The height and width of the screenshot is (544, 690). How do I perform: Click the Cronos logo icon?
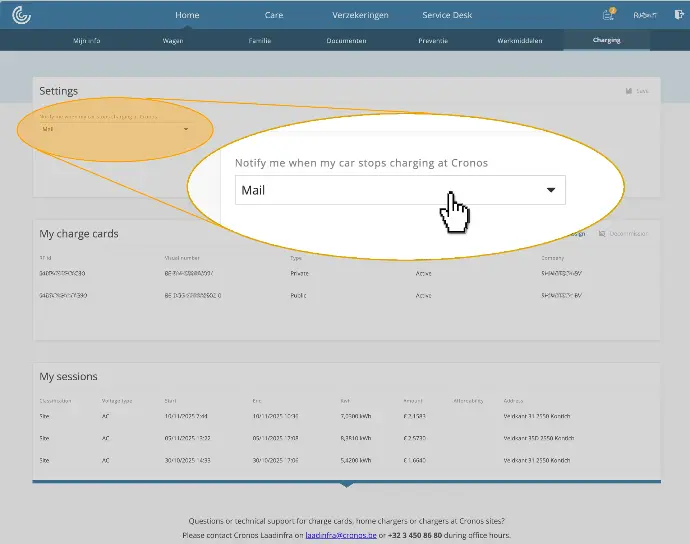pos(21,15)
